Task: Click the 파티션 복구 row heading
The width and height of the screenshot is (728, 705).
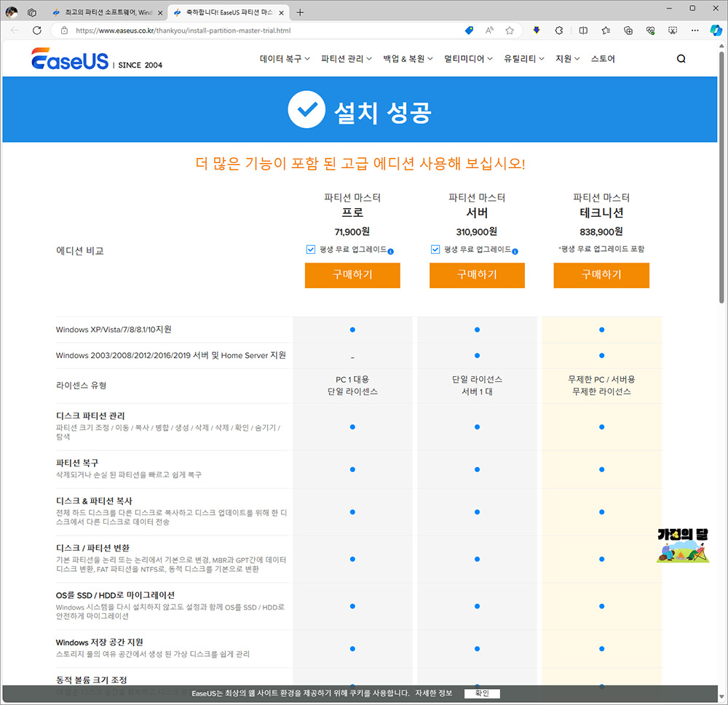Action: pyautogui.click(x=77, y=463)
